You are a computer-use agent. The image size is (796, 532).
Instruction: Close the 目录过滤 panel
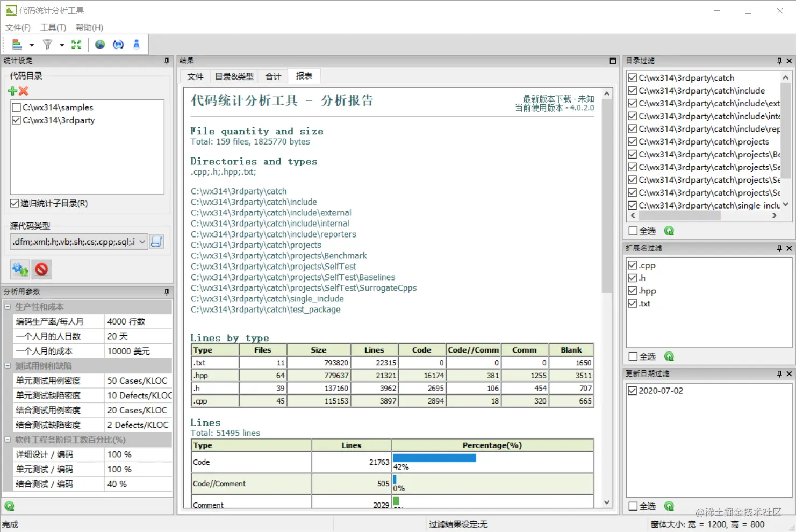[x=789, y=61]
